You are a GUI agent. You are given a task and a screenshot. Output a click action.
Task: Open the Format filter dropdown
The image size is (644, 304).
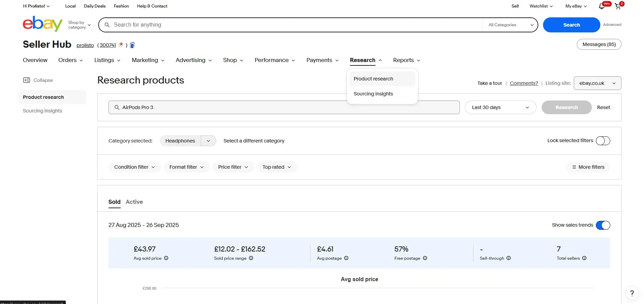pyautogui.click(x=187, y=167)
